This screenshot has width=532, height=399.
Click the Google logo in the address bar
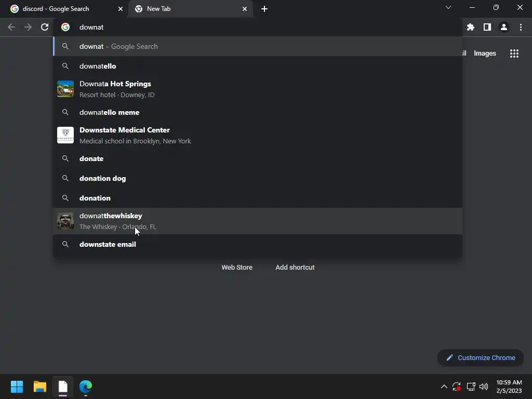coord(65,27)
